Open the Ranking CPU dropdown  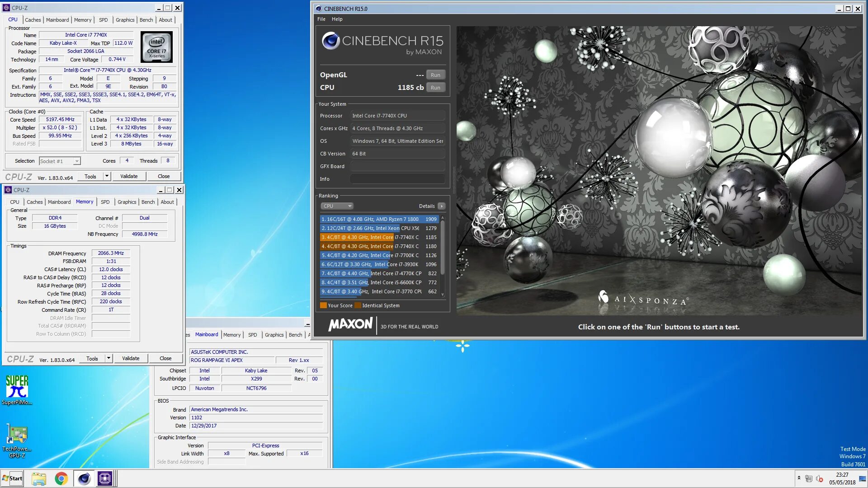pyautogui.click(x=336, y=206)
